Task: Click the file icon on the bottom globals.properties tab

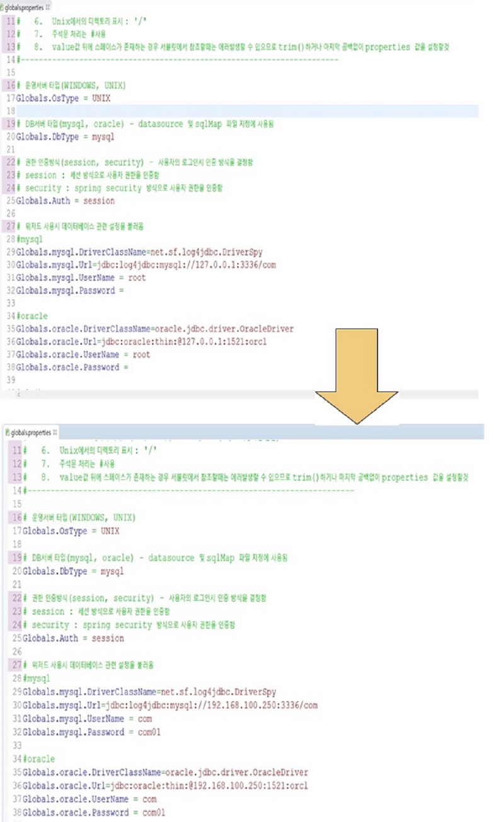Action: click(x=7, y=432)
